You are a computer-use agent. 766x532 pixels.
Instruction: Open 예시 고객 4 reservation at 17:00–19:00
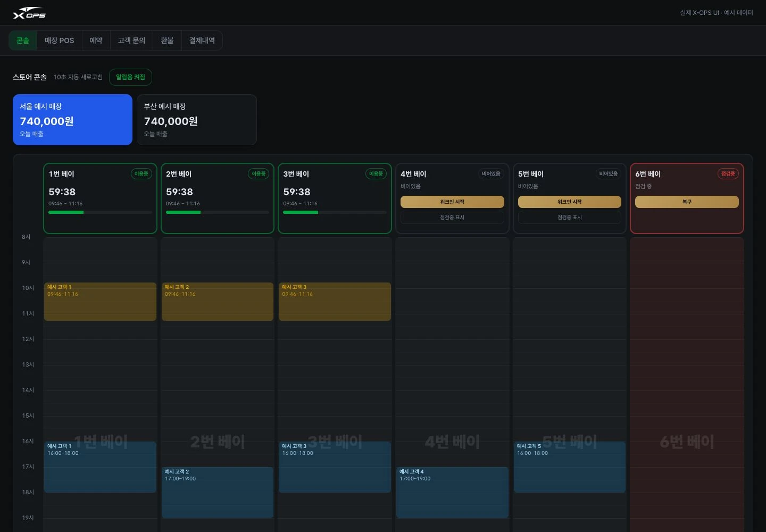point(452,493)
